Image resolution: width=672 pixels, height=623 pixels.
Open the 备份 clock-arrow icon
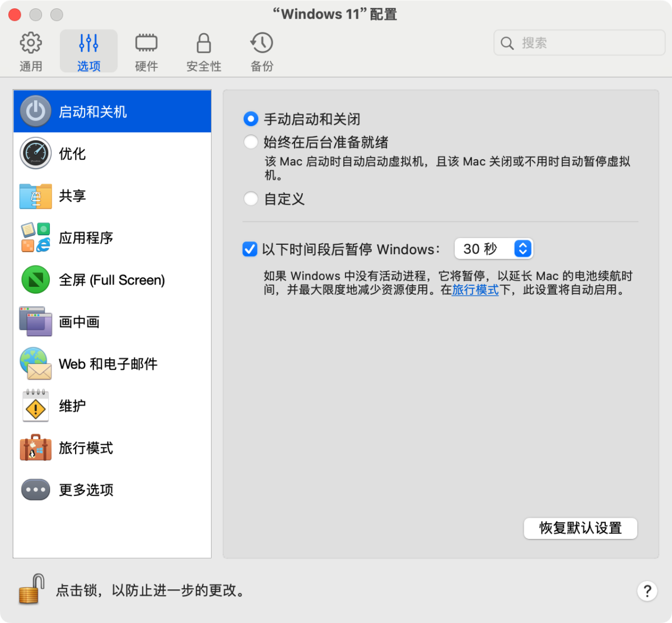click(262, 43)
